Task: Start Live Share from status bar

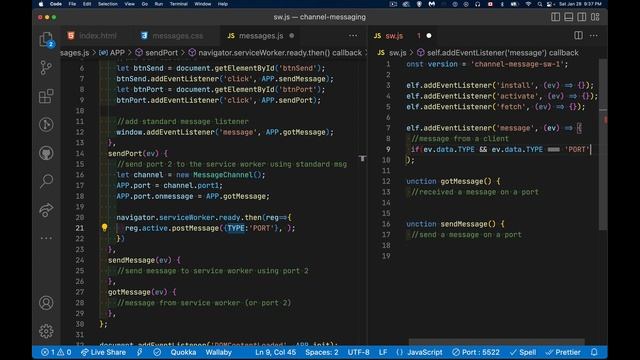Action: point(103,352)
